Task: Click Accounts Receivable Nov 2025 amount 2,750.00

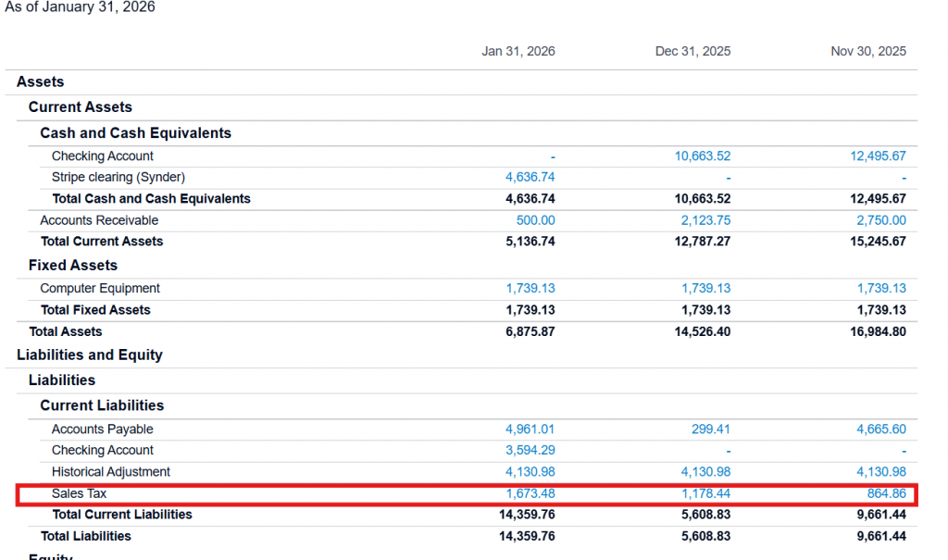Action: 881,220
